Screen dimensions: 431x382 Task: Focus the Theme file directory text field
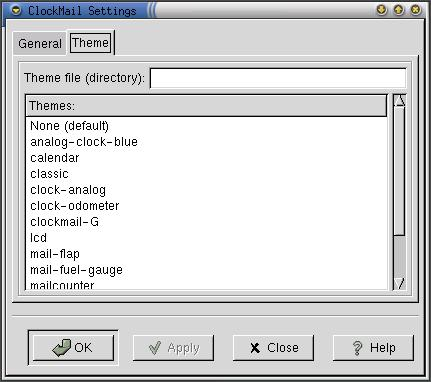278,78
